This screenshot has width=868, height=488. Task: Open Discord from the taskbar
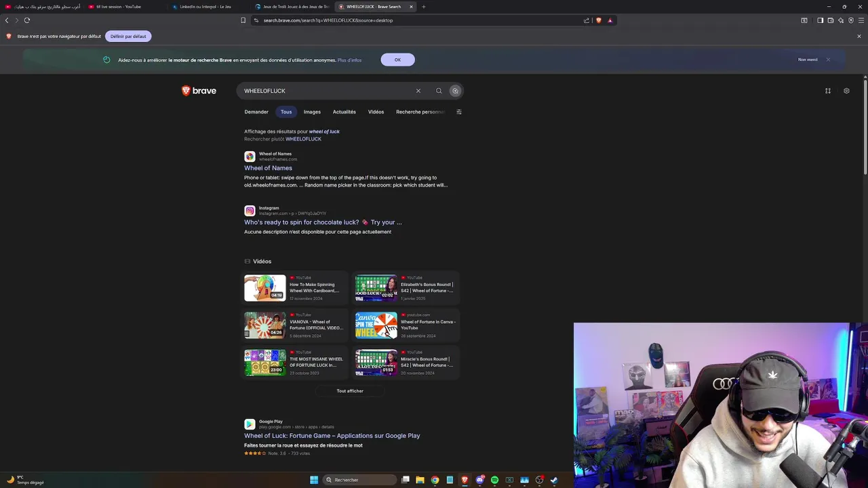point(479,480)
